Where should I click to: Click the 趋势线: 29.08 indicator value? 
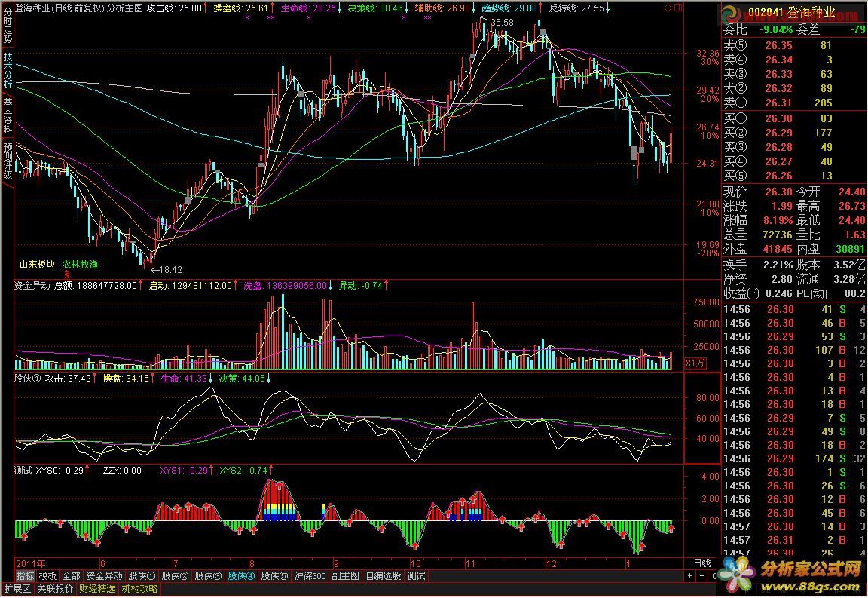tap(512, 8)
